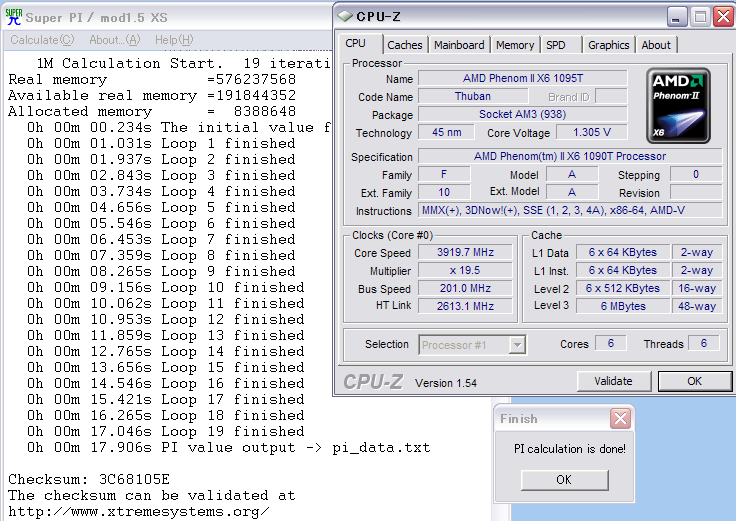This screenshot has height=521, width=736.
Task: Click the 'Available real memory' line
Action: point(152,95)
